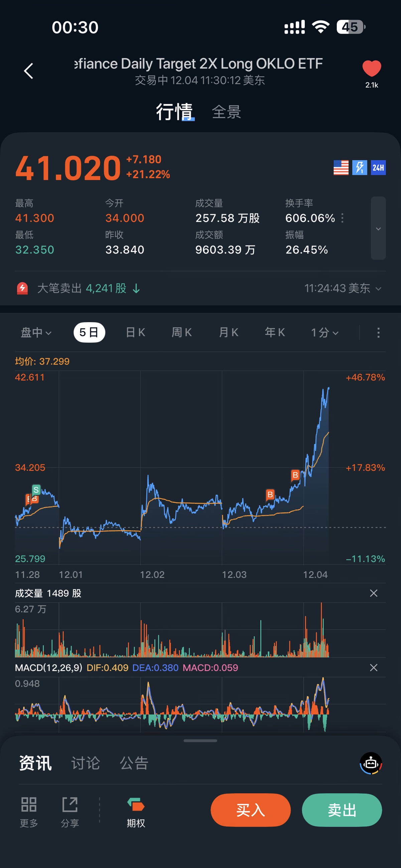Tap the blue lightning badge icon
Screen dimensions: 401x868
[360, 168]
